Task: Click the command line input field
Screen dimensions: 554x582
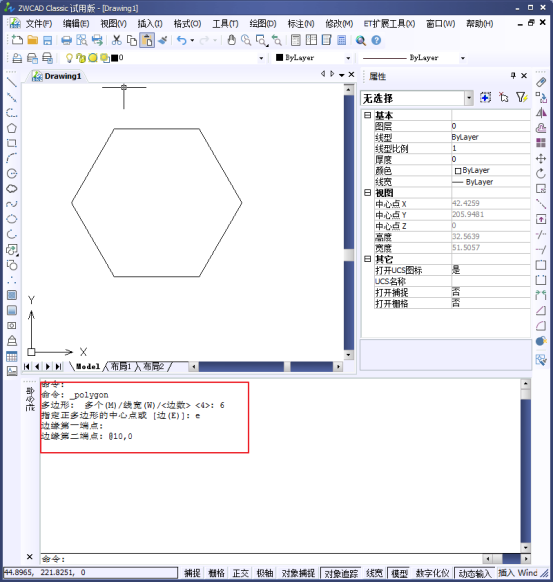Action: (x=261, y=559)
